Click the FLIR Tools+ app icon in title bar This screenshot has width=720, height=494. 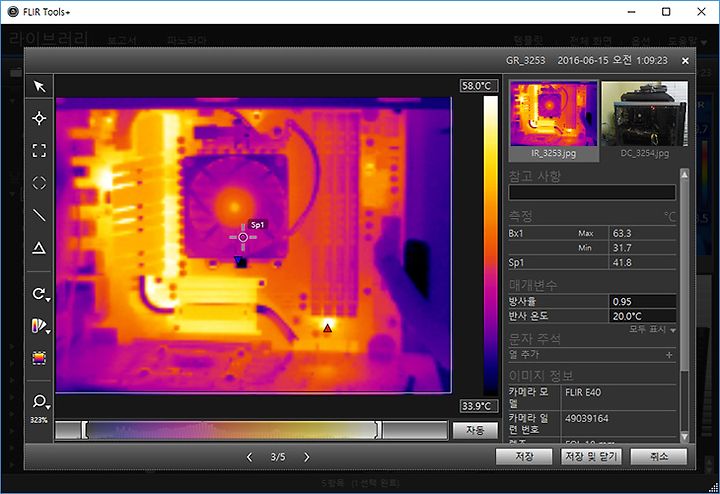point(13,12)
